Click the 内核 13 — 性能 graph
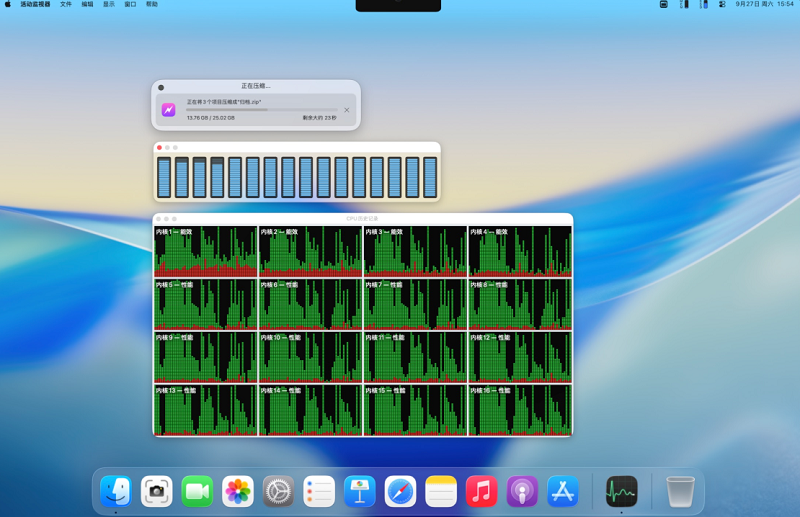 click(206, 410)
